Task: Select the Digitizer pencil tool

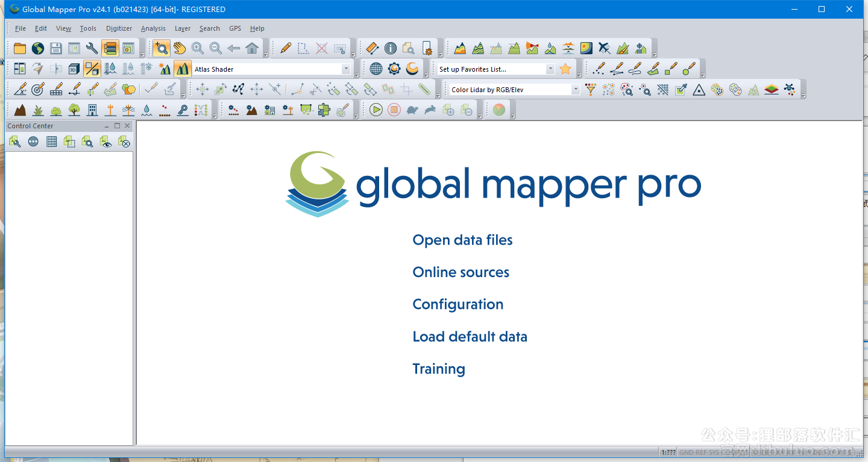Action: pyautogui.click(x=286, y=49)
